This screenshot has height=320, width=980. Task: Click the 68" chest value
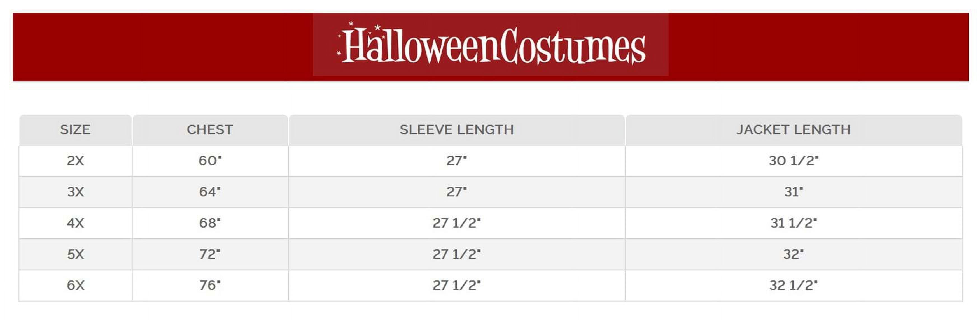click(x=210, y=223)
